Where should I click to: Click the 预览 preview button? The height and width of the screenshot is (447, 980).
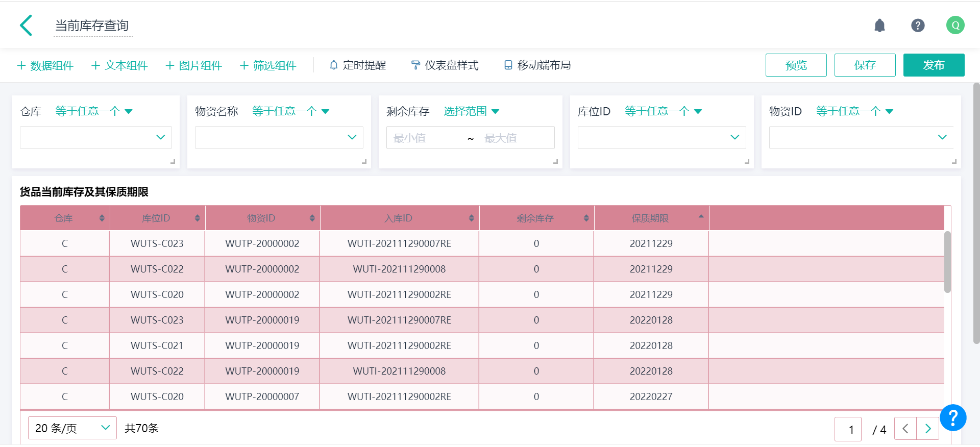[795, 65]
